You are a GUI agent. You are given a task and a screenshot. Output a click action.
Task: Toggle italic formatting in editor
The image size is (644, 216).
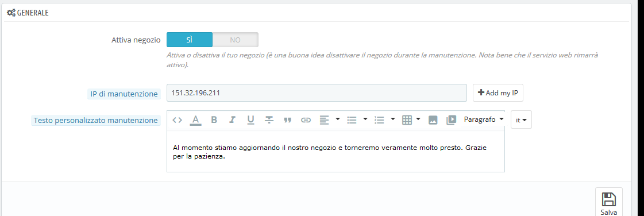233,120
